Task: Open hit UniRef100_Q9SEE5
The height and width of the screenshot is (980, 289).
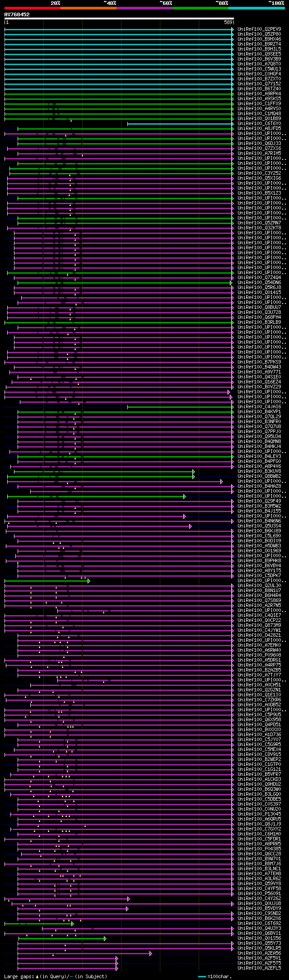Action: [x=259, y=54]
